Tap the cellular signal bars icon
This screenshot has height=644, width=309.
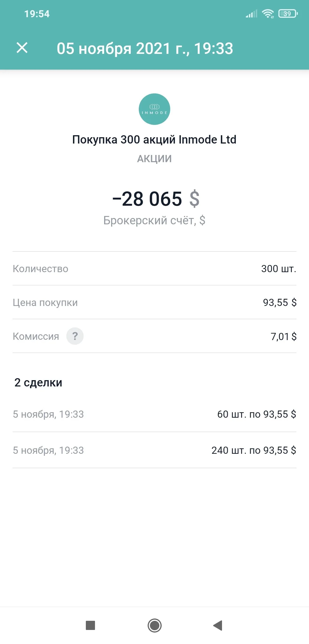pos(251,13)
